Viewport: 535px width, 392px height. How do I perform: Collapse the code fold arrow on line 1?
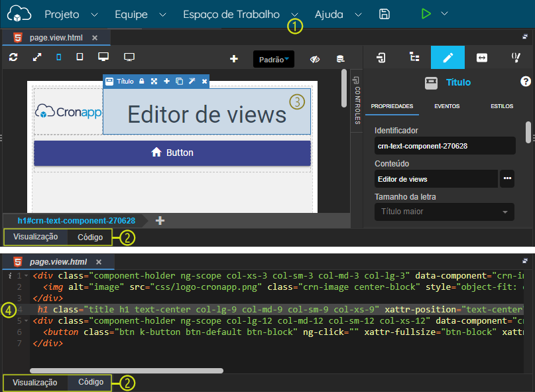click(x=27, y=275)
